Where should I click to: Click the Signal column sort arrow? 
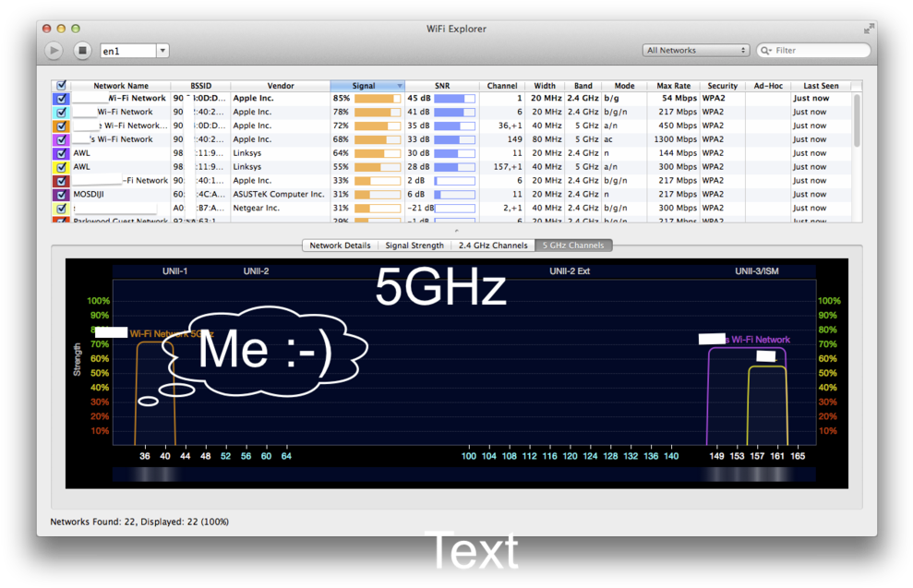click(x=400, y=86)
